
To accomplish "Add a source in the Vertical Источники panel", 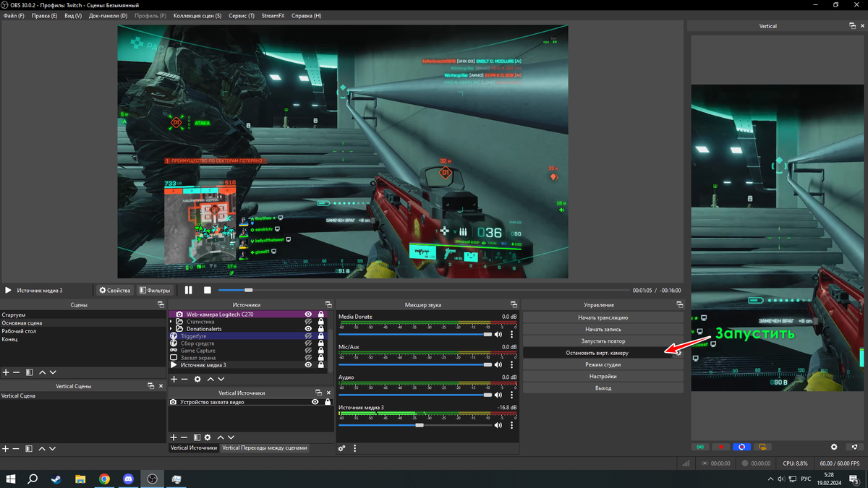I will tap(174, 437).
